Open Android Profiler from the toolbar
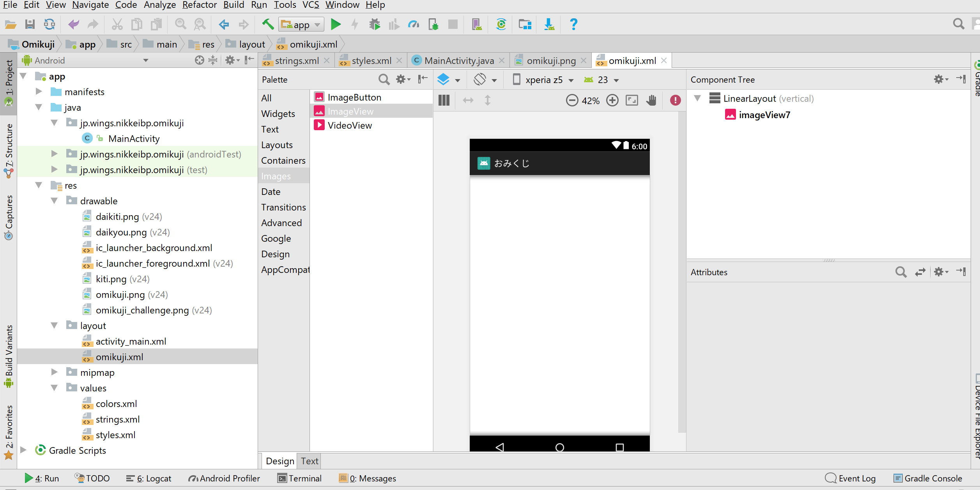980x490 pixels. [414, 24]
